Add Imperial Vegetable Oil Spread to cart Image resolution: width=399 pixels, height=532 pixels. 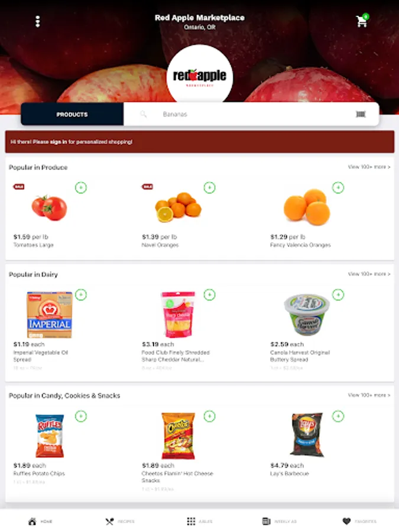coord(81,294)
